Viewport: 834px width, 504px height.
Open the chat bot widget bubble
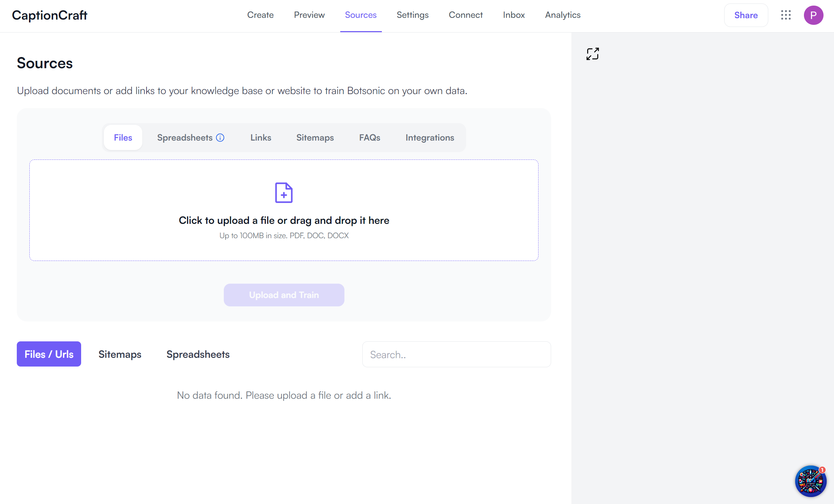tap(810, 481)
